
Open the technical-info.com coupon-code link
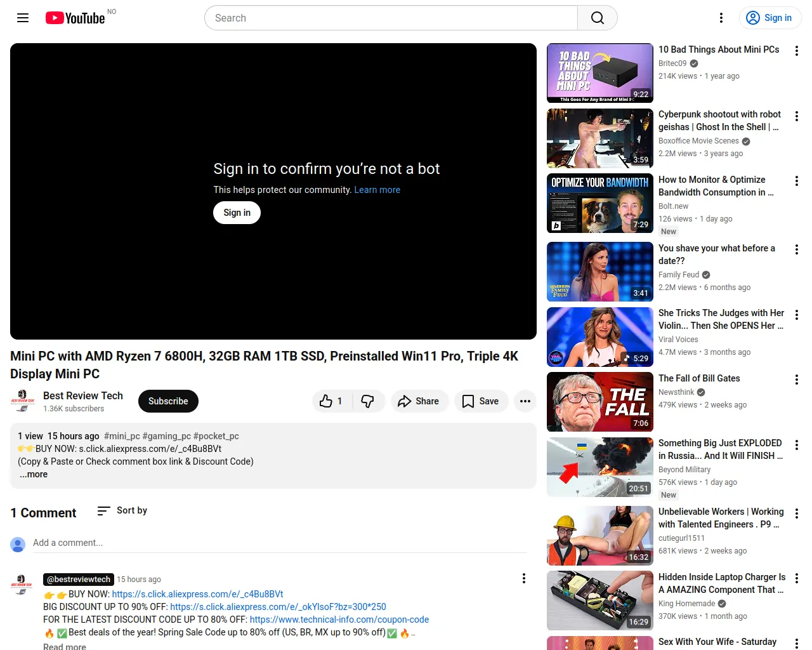tap(339, 620)
